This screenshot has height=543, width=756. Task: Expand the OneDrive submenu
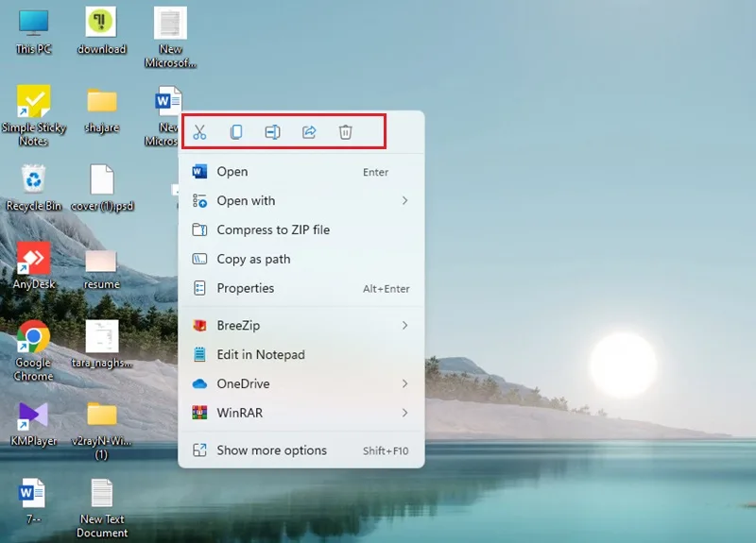301,384
